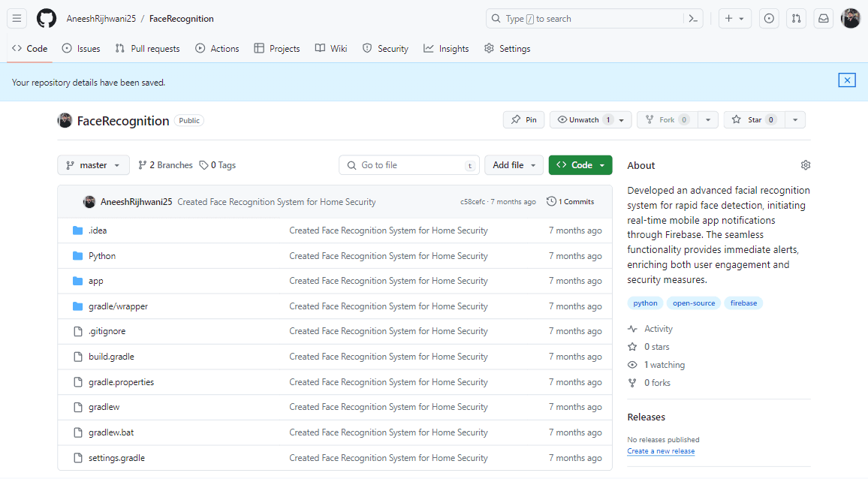Click the 1 watching link
Viewport: 868px width, 479px height.
665,365
